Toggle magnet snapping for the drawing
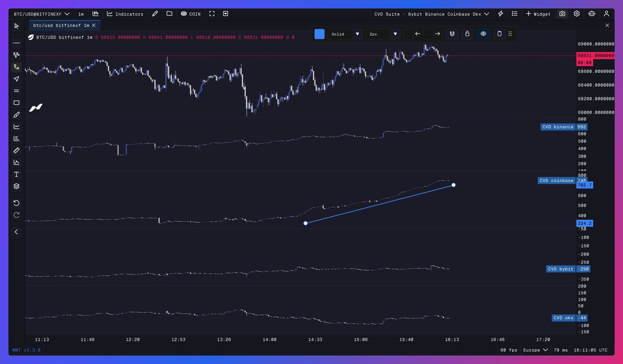The width and height of the screenshot is (623, 364). pyautogui.click(x=452, y=34)
